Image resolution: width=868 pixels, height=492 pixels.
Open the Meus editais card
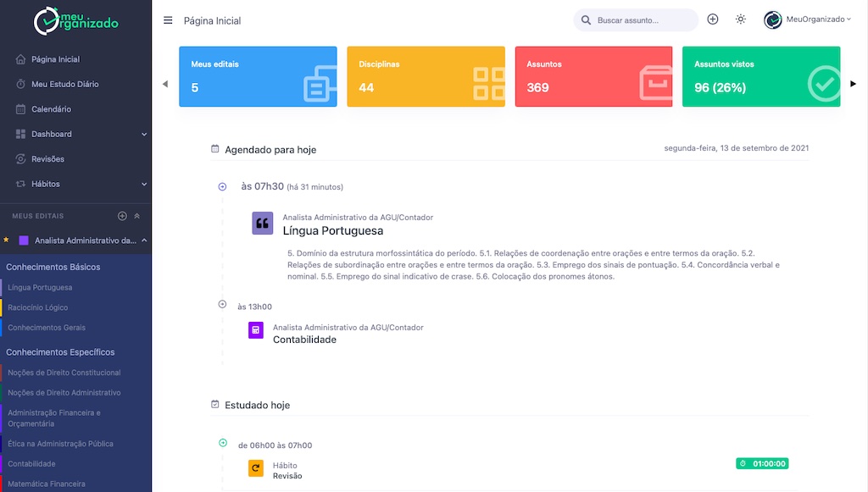coord(258,76)
